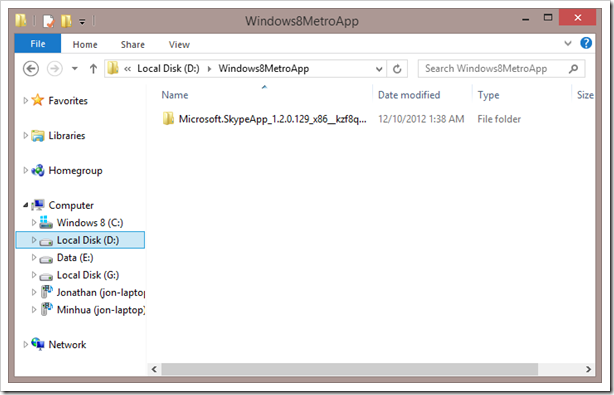Expand the Data (E:) drive
The height and width of the screenshot is (395, 614).
click(x=34, y=257)
